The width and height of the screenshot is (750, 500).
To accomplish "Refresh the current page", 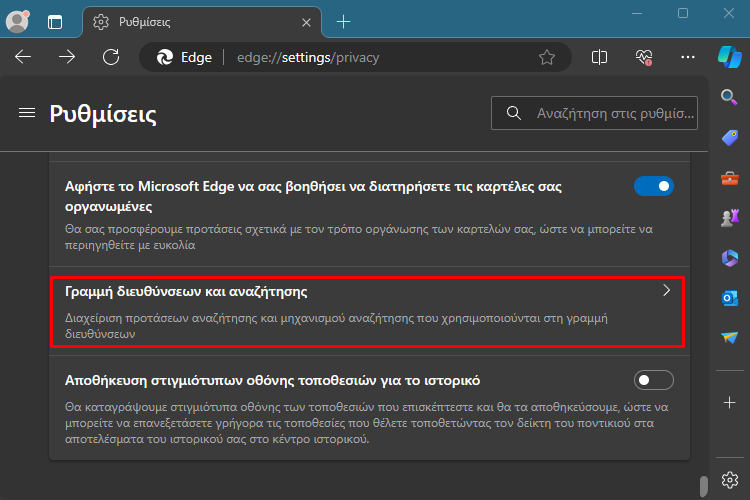I will click(x=111, y=57).
